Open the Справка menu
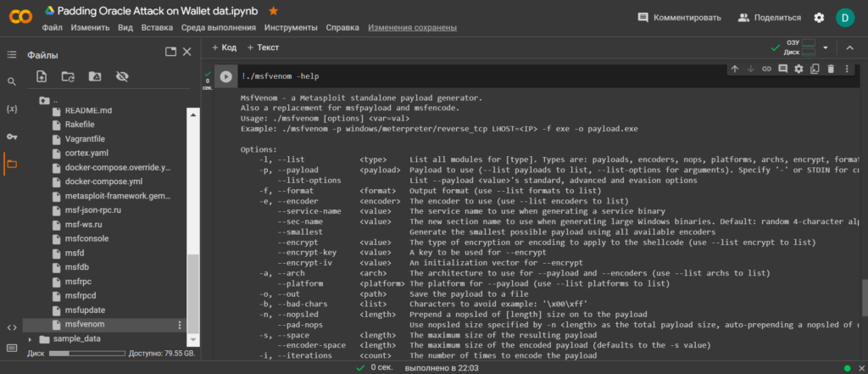The height and width of the screenshot is (374, 868). [x=342, y=28]
